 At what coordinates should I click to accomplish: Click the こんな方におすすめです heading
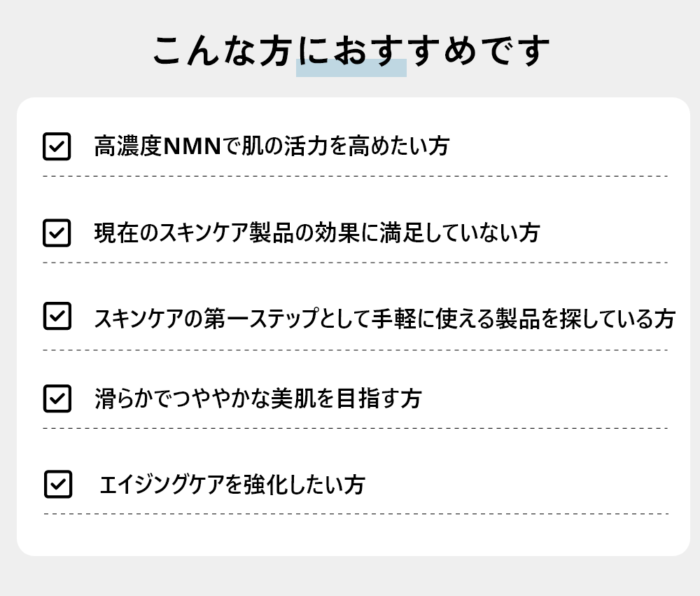(x=351, y=50)
